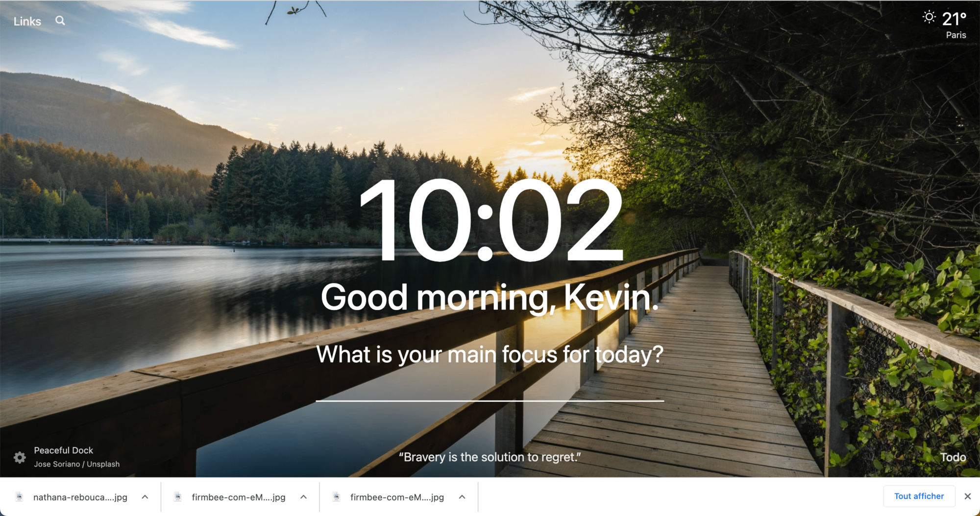The image size is (980, 516).
Task: Open the Links menu
Action: [27, 22]
